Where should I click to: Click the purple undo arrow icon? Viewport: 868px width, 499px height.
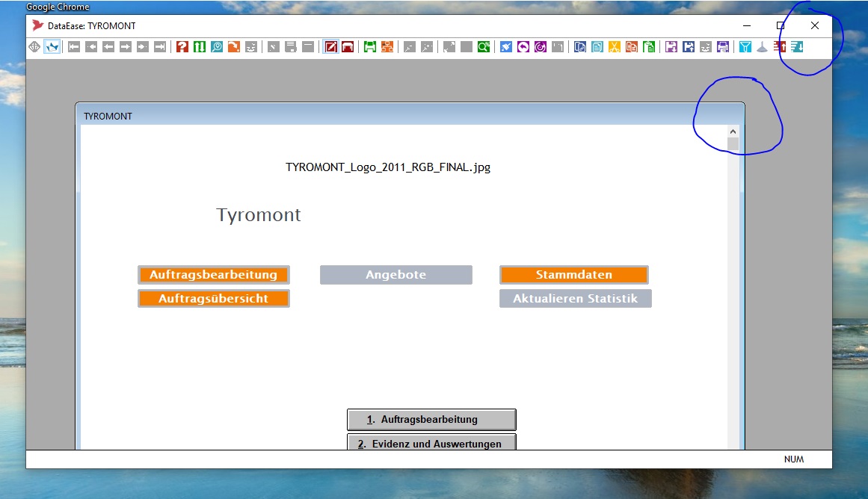click(x=523, y=47)
